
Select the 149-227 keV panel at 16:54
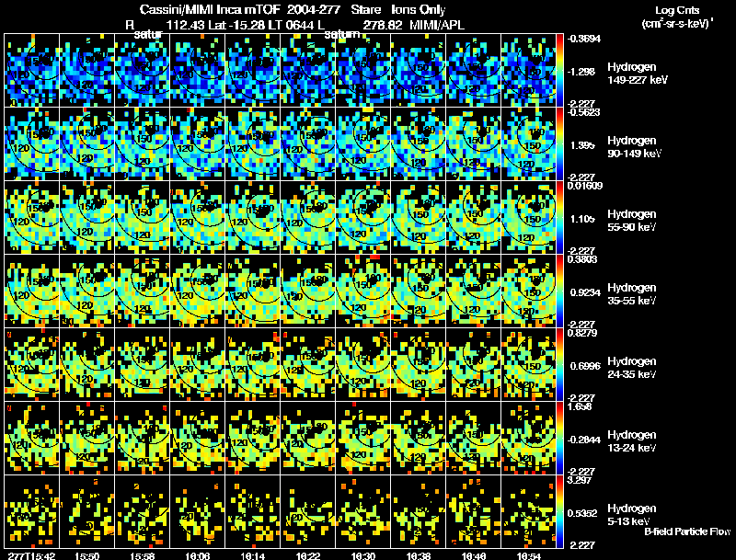[x=528, y=71]
